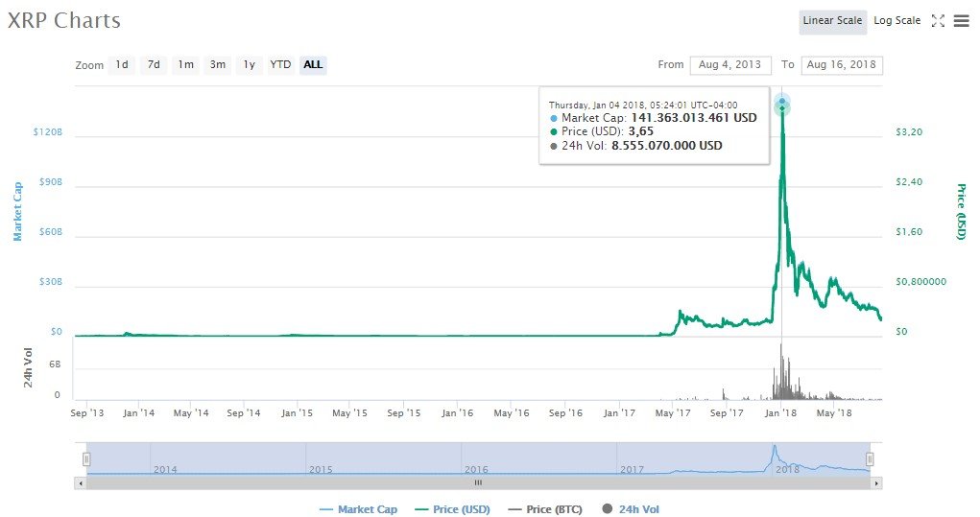Click the navigator scrollbar right arrow
The width and height of the screenshot is (980, 517).
tap(876, 483)
